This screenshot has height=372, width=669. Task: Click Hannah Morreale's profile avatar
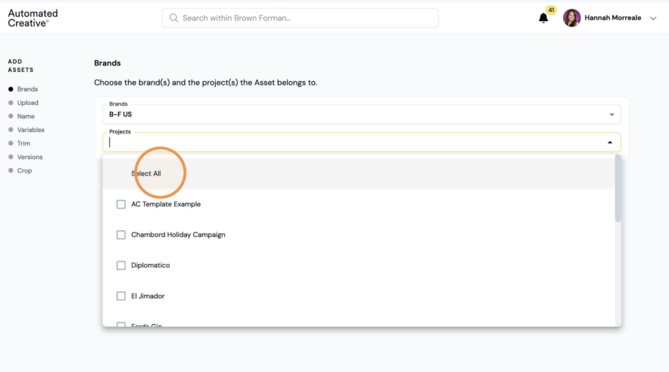pos(571,18)
